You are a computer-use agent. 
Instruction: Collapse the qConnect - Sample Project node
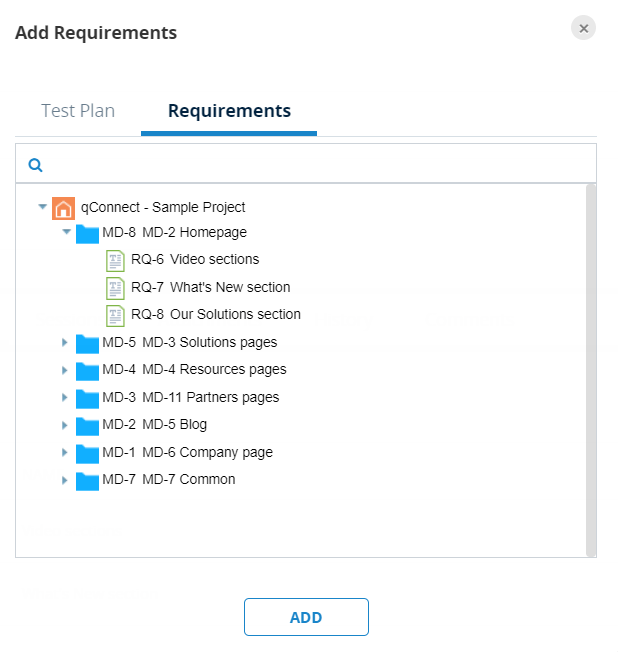tap(42, 207)
